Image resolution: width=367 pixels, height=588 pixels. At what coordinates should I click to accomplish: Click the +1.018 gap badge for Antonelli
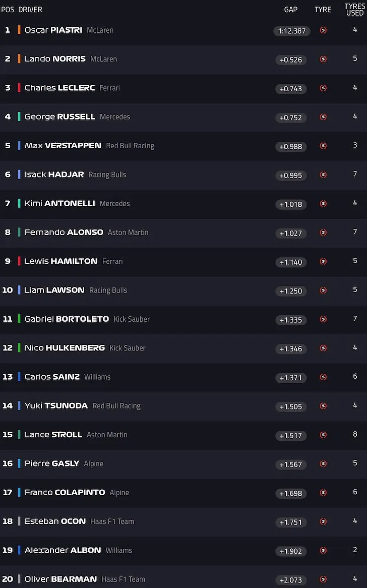point(291,204)
